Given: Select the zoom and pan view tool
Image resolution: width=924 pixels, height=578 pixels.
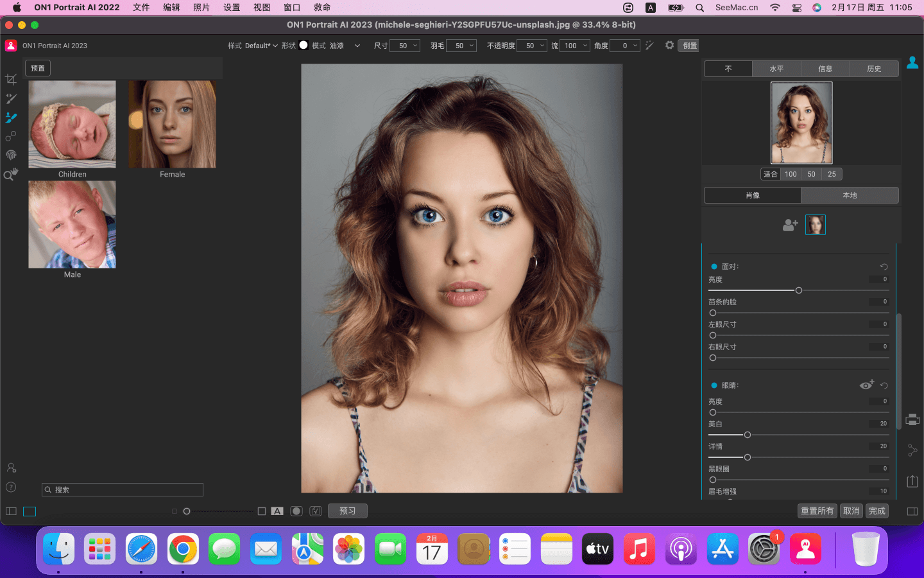Looking at the screenshot, I should click(11, 174).
